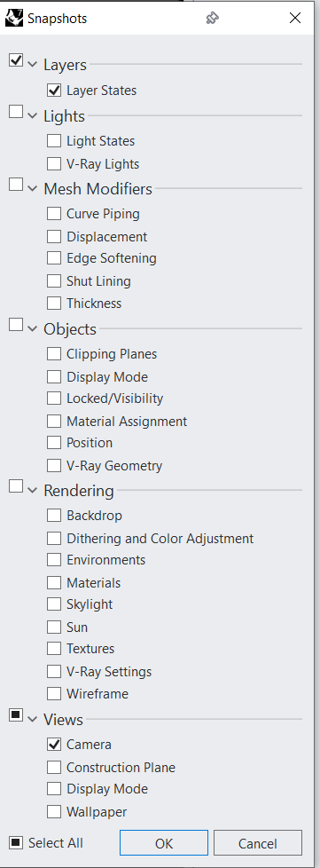Check the Material Assignment option
The height and width of the screenshot is (868, 320).
pos(53,422)
